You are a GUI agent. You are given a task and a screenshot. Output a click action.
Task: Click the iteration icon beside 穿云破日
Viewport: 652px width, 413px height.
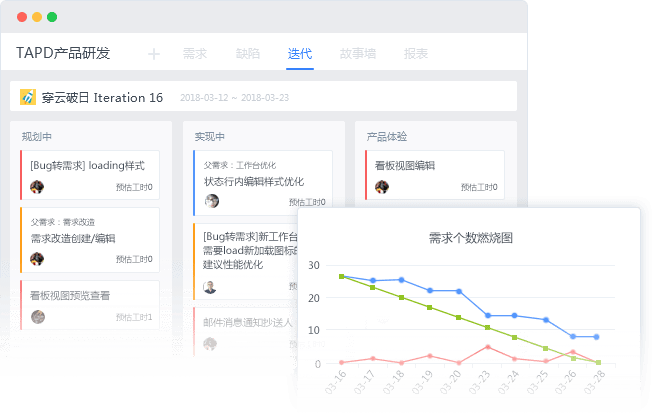coord(28,97)
